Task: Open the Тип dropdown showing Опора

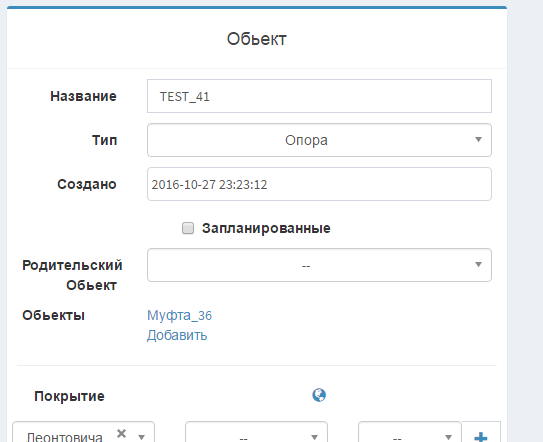Action: (319, 140)
